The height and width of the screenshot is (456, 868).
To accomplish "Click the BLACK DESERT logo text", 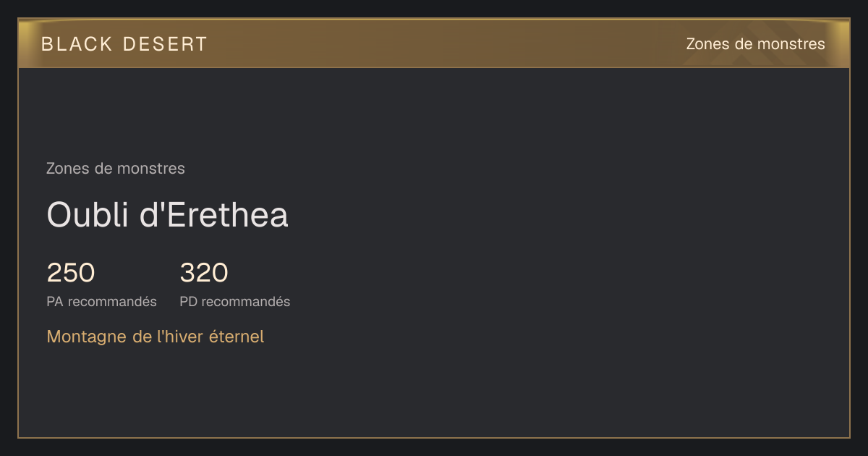I will pos(124,44).
